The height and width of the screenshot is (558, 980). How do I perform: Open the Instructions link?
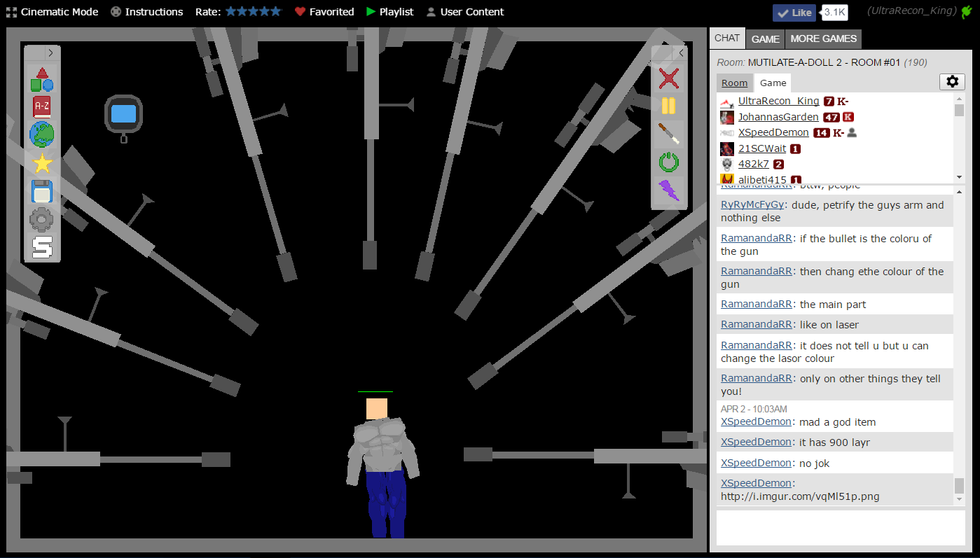[x=154, y=12]
